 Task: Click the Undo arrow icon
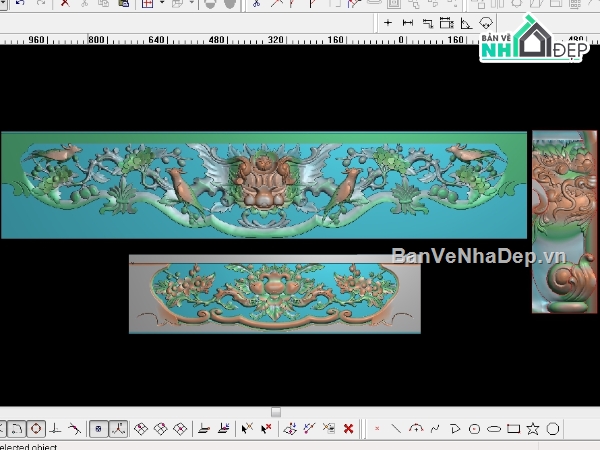pyautogui.click(x=20, y=3)
